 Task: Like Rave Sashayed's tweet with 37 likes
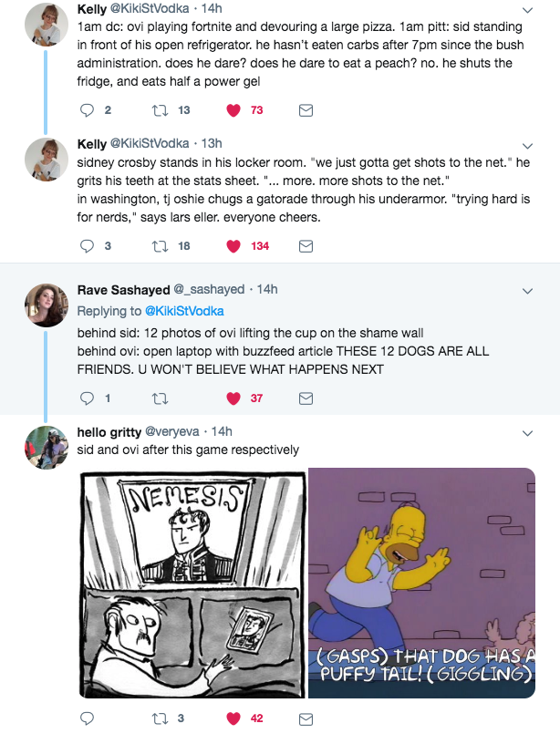point(233,398)
